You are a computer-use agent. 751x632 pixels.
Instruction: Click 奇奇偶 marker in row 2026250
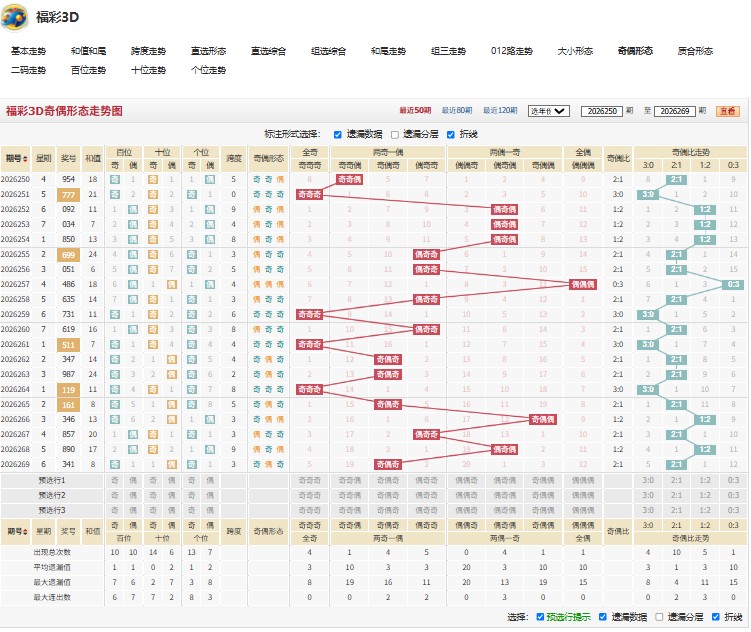[x=350, y=180]
